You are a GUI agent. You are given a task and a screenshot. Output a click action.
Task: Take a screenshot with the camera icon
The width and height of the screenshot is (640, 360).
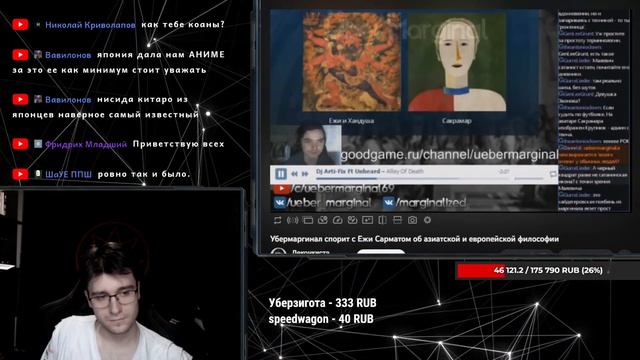(412, 220)
